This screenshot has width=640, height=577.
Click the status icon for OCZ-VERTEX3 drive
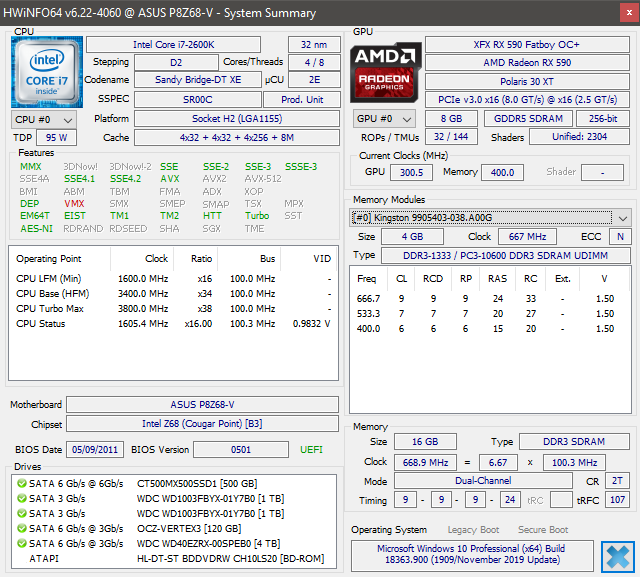22,528
